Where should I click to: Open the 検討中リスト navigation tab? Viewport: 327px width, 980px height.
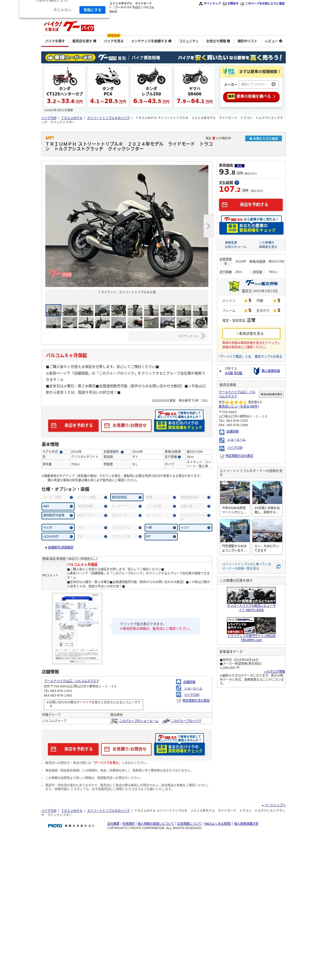coord(248,41)
